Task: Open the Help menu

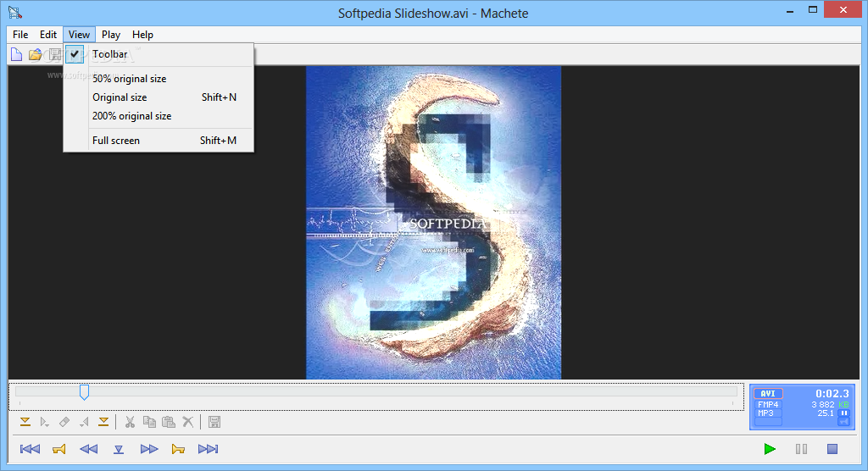Action: coord(142,35)
